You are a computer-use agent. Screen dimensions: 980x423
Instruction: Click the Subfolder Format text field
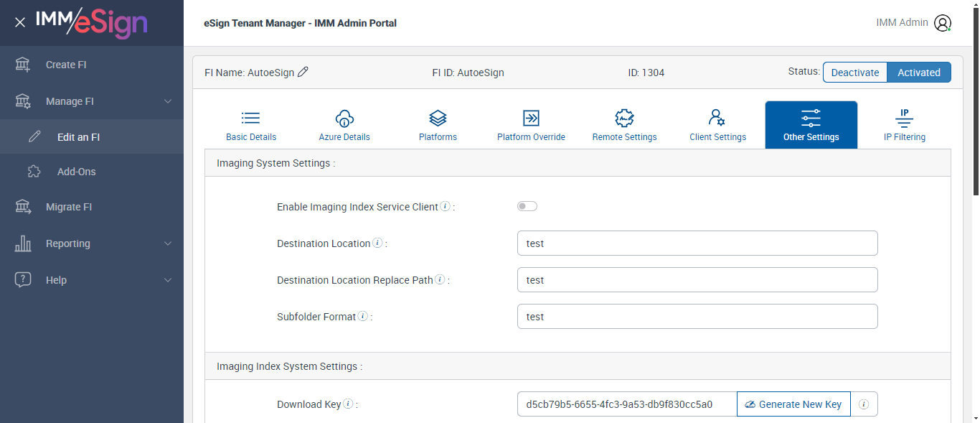[697, 317]
